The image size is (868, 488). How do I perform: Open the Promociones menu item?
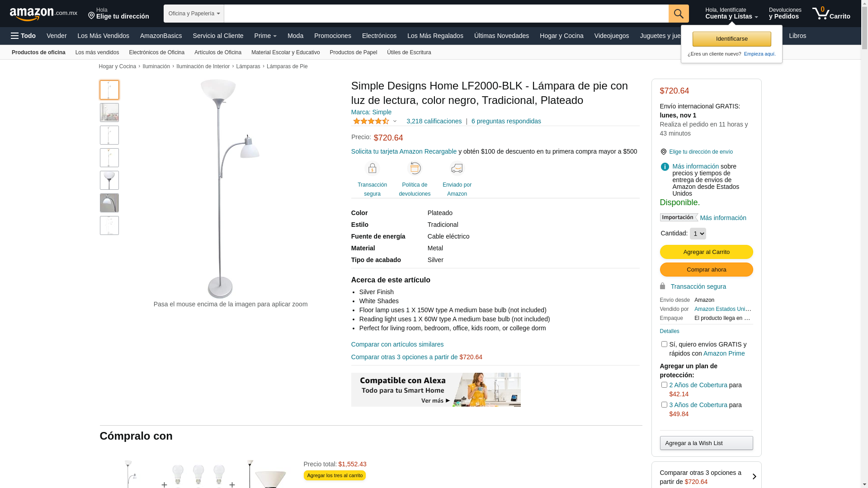point(333,36)
